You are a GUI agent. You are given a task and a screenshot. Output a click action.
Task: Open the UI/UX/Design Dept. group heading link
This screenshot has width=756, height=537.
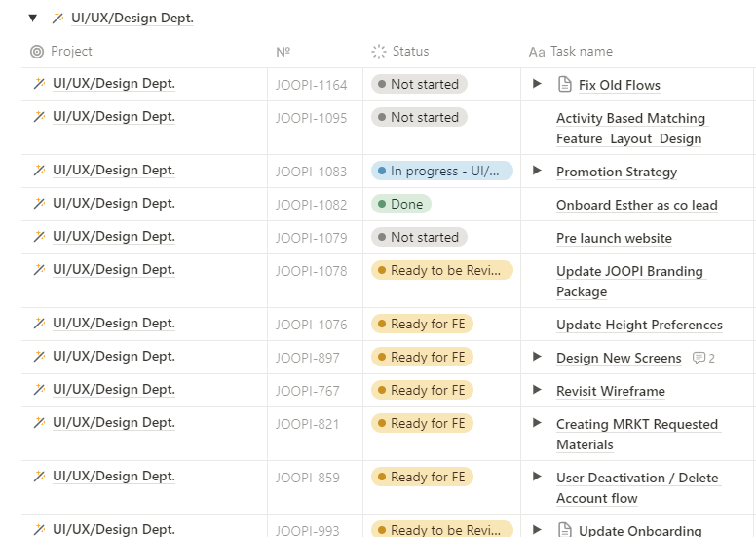132,19
